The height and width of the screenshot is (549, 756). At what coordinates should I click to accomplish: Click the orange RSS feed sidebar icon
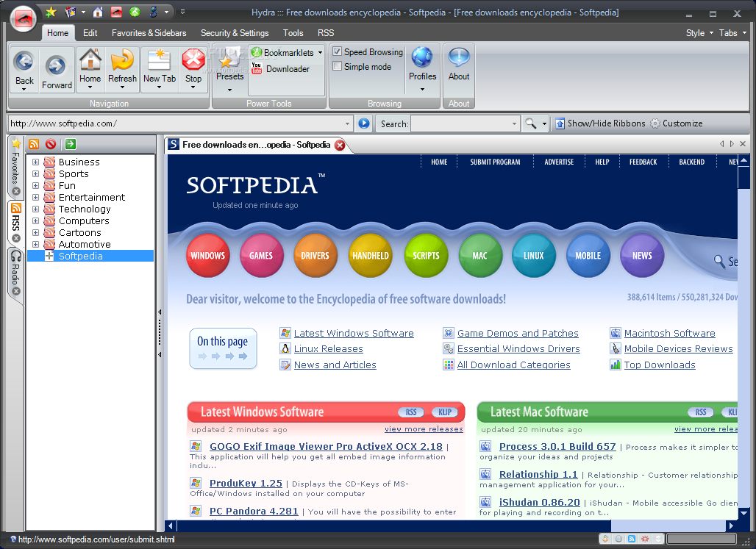tap(34, 143)
